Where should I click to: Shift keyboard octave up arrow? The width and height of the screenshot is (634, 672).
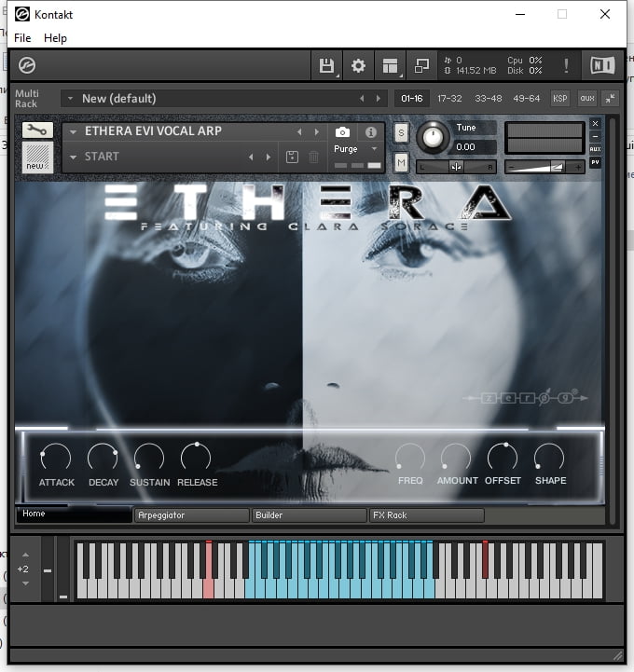(25, 555)
